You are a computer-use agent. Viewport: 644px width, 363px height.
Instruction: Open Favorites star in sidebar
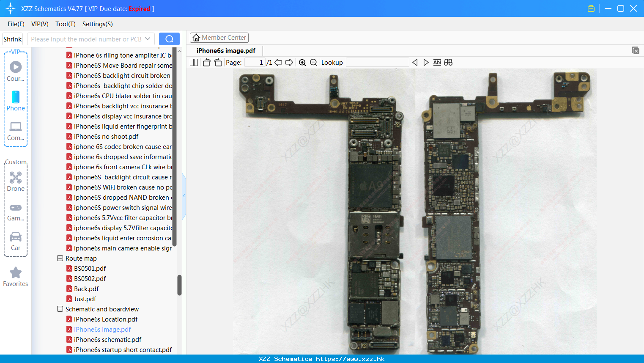point(16,273)
